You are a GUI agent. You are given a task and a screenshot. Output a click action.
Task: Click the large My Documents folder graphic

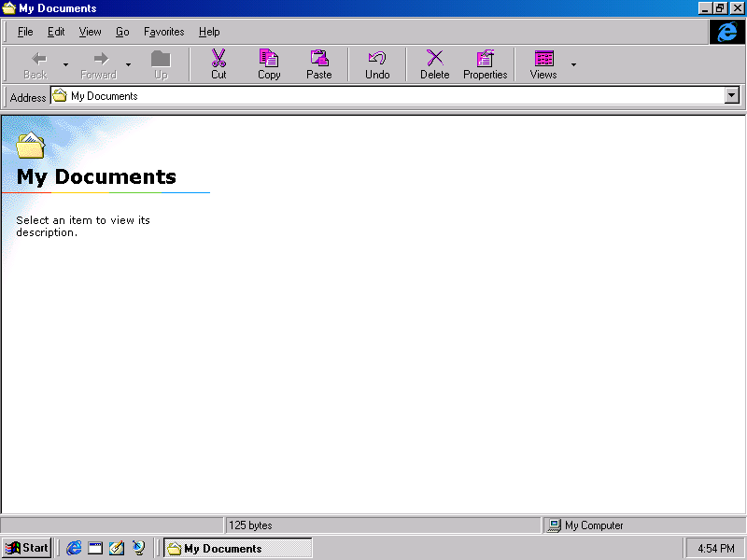tap(31, 146)
